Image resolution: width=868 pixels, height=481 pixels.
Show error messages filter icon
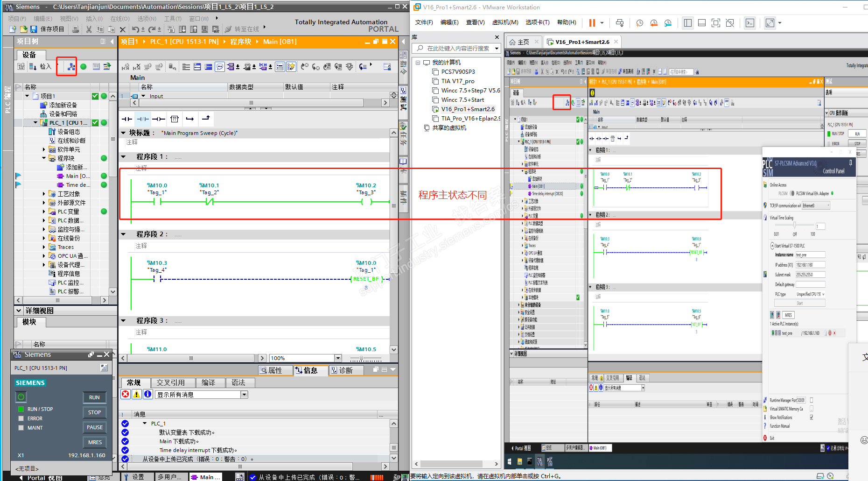126,394
